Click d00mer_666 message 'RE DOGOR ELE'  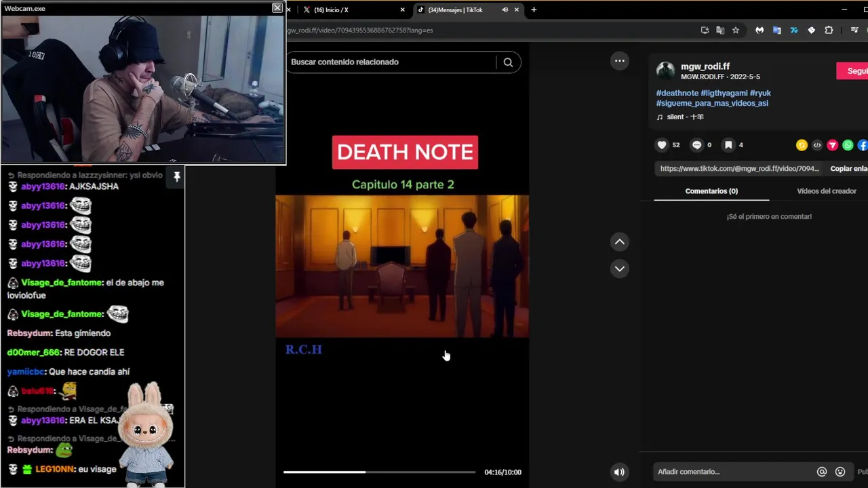coord(66,352)
